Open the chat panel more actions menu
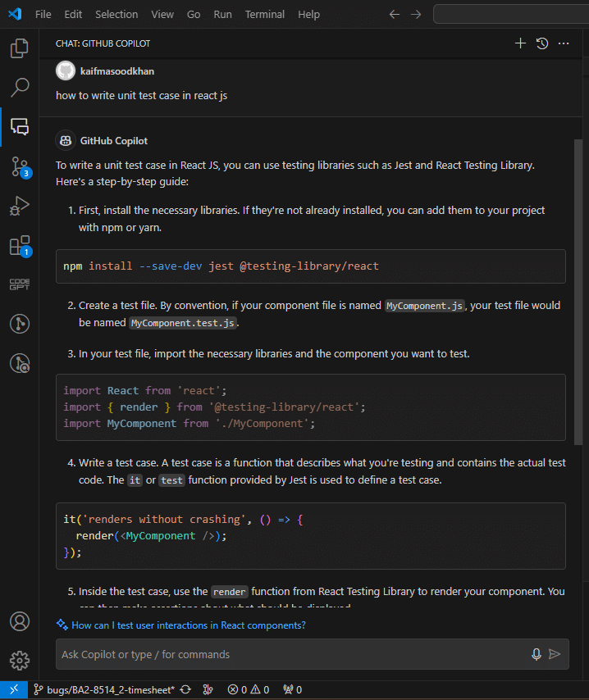This screenshot has width=589, height=700. (x=564, y=43)
